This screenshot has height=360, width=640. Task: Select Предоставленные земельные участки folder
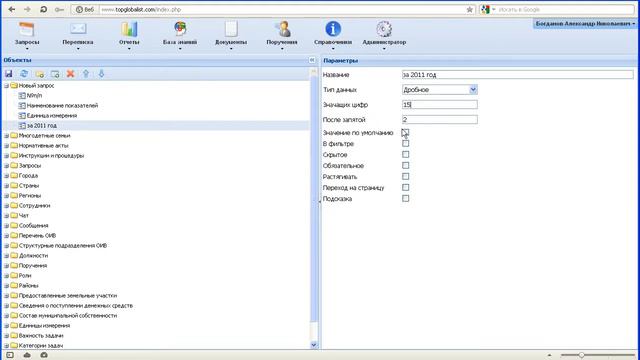(68, 296)
